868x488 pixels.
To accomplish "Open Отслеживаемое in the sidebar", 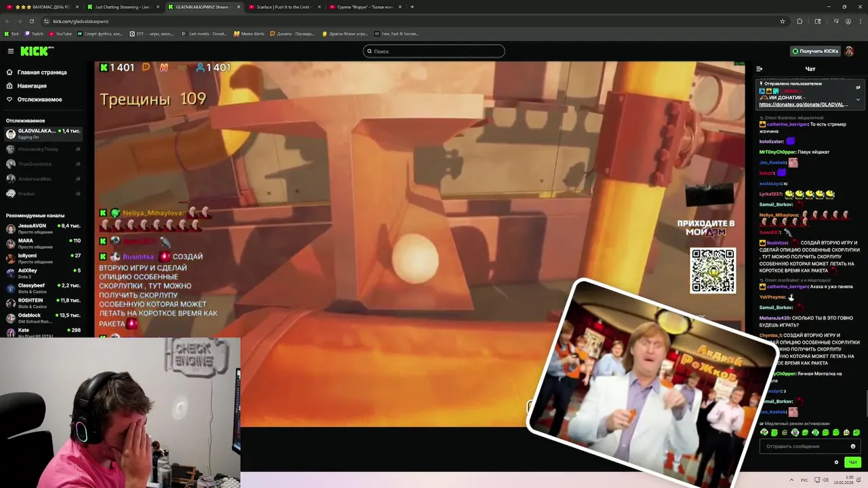I will (39, 99).
